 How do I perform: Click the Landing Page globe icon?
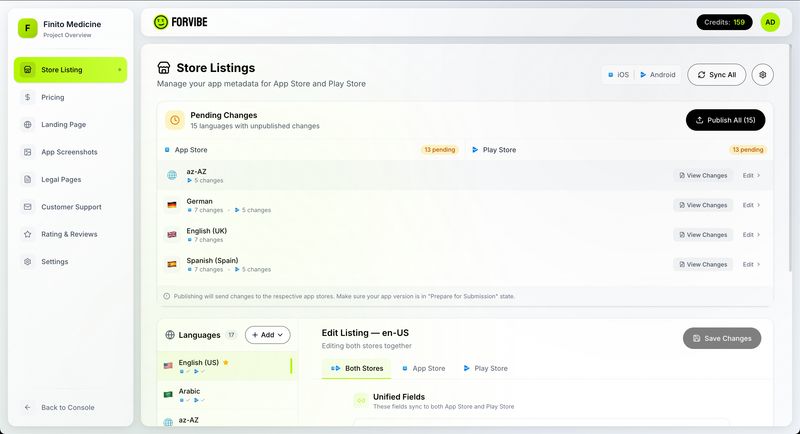pyautogui.click(x=28, y=124)
